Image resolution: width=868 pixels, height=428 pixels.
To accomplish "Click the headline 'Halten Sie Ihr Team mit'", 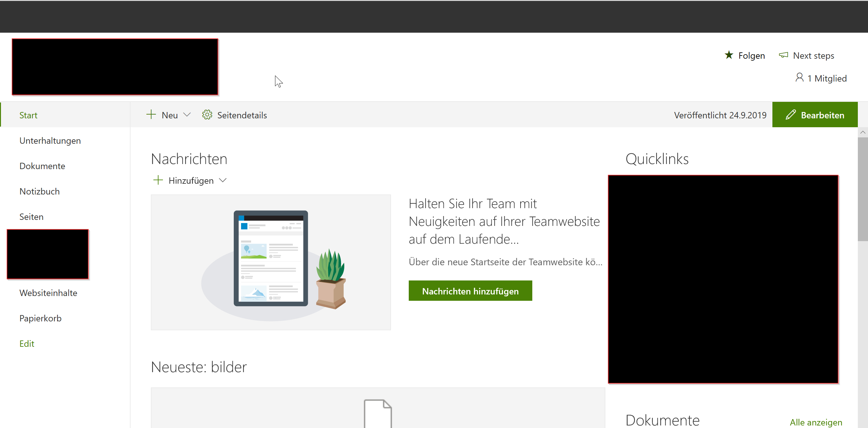I will click(472, 204).
